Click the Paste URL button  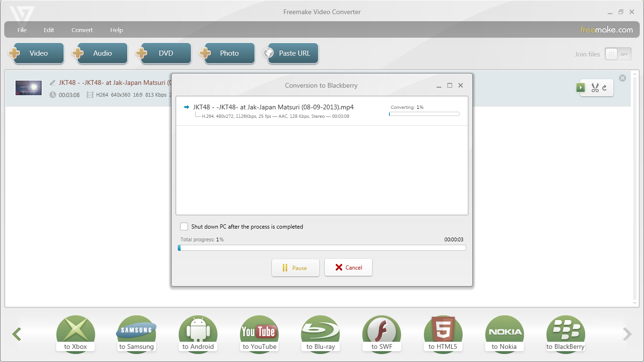tap(291, 53)
